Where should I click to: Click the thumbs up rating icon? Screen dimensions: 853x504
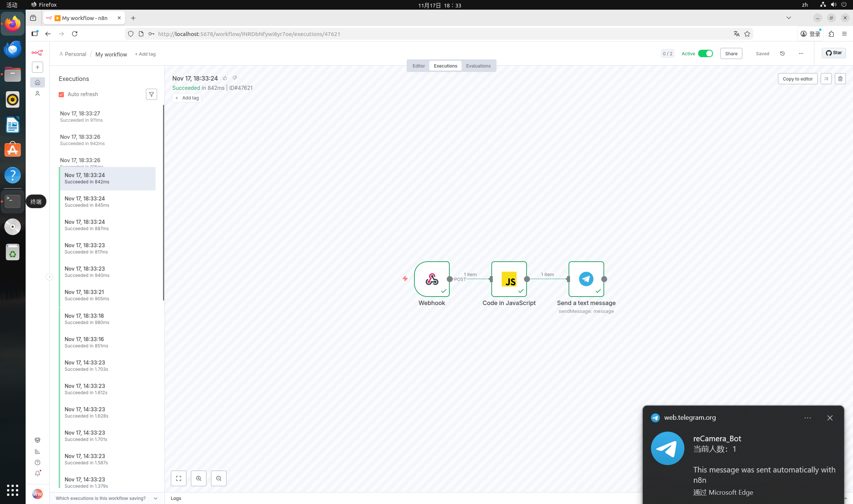coord(225,78)
